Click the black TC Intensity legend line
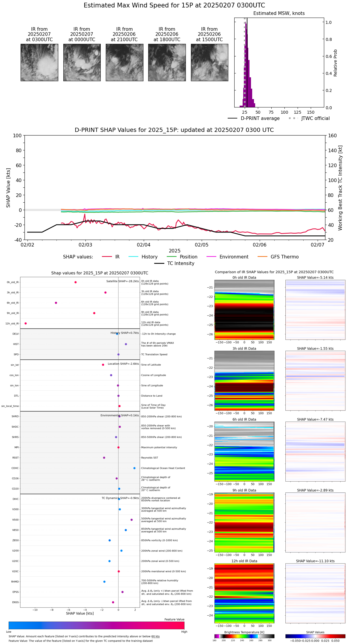Image resolution: width=349 pixels, height=644 pixels. pos(159,263)
